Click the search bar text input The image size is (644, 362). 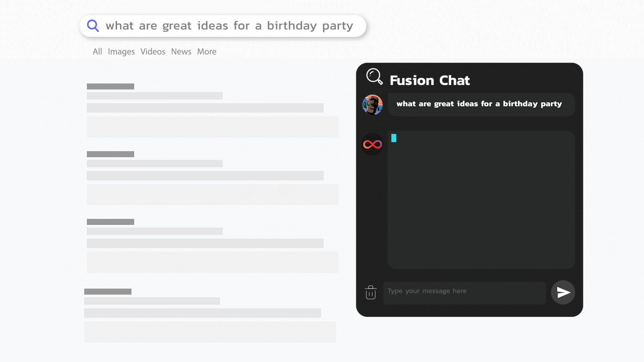pos(223,25)
